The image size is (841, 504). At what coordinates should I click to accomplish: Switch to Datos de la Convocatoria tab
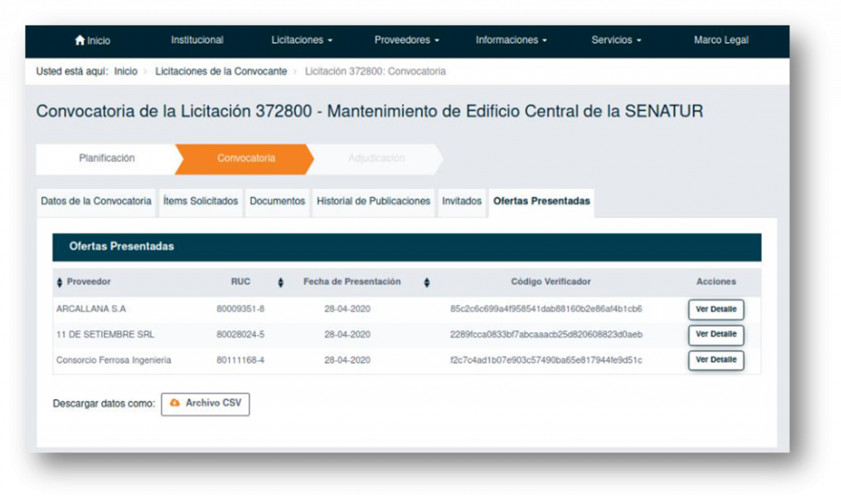pyautogui.click(x=96, y=201)
